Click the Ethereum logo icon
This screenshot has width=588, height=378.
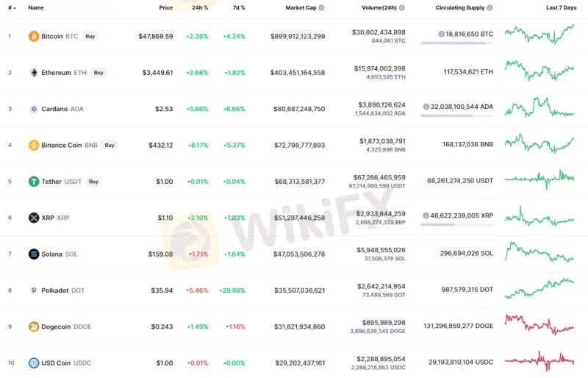[x=34, y=73]
